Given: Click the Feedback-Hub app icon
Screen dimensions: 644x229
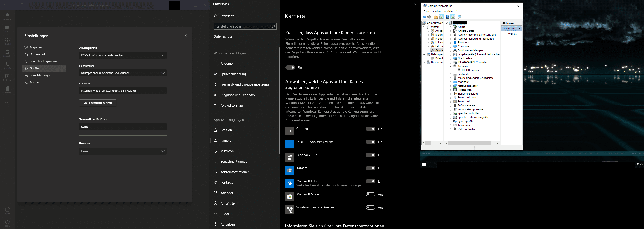Looking at the screenshot, I should pos(290,157).
